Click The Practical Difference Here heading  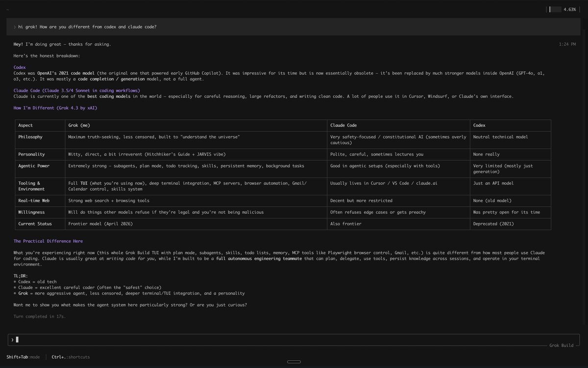(48, 241)
